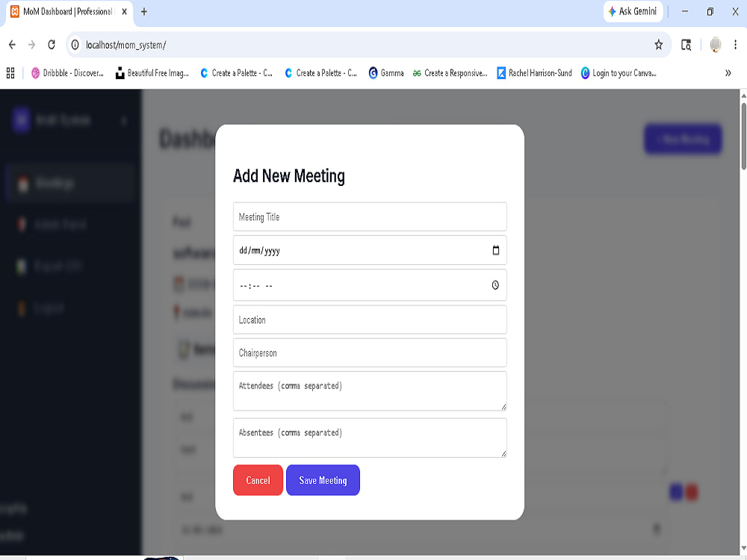Click the Attendees text area

point(370,391)
